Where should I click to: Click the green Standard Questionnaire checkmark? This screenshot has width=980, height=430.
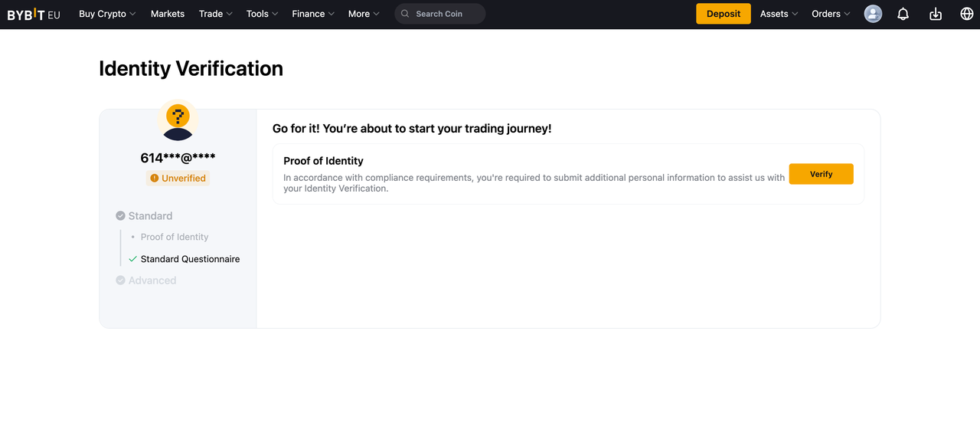133,259
